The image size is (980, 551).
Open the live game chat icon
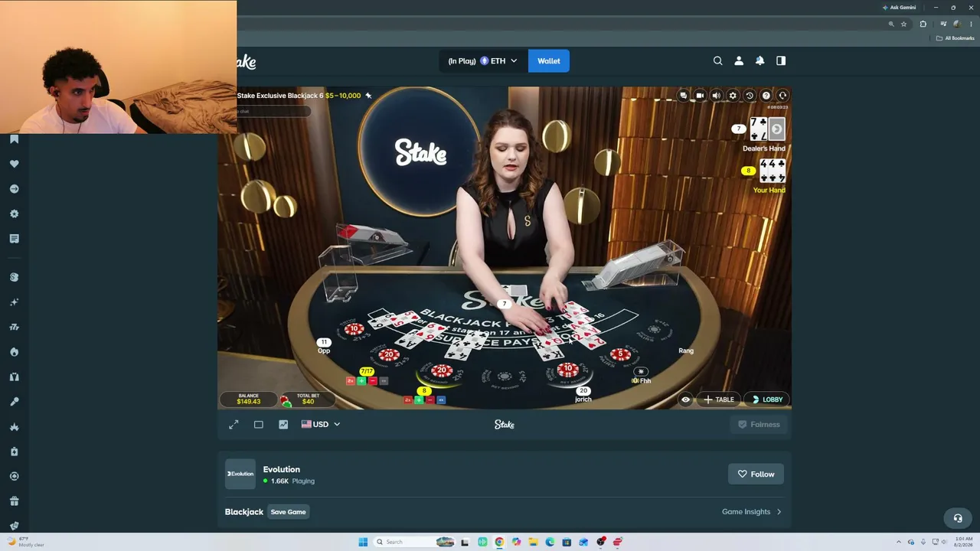(x=683, y=96)
